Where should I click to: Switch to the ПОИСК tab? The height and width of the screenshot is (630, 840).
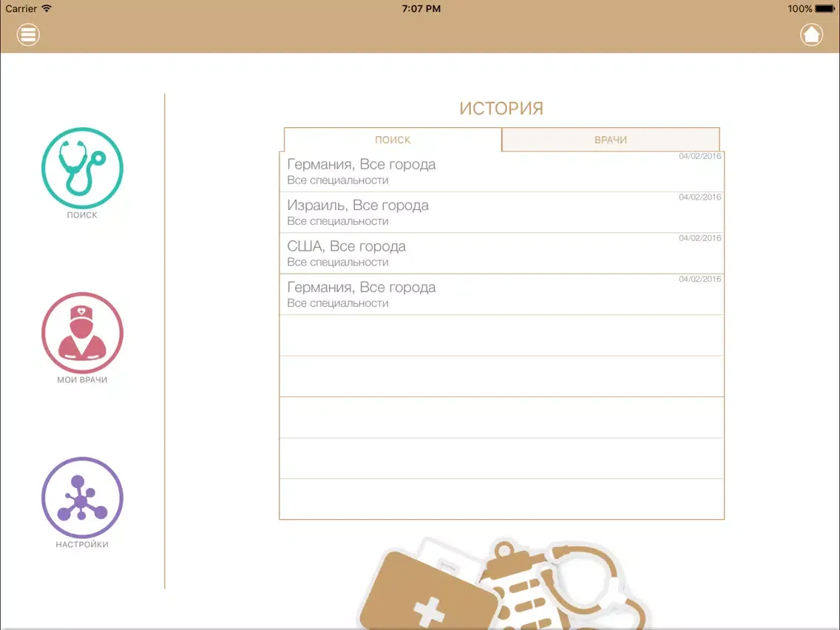click(393, 140)
